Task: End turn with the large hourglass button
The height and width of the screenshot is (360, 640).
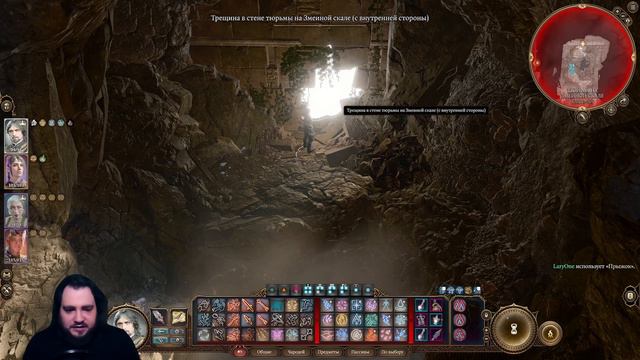Action: click(x=514, y=329)
